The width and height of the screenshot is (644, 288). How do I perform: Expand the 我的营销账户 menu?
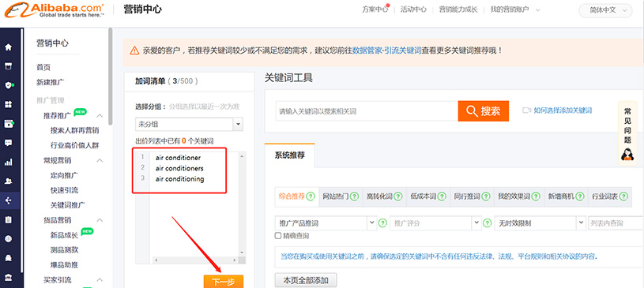tap(514, 9)
